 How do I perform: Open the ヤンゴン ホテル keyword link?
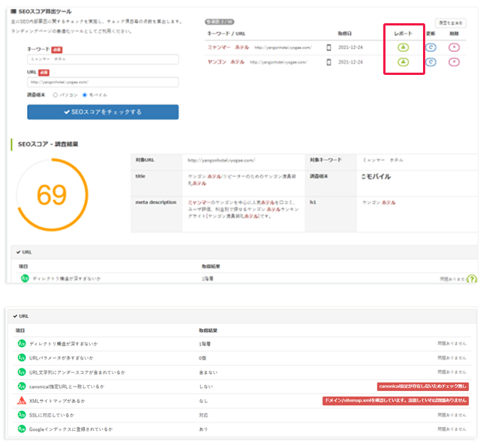226,62
